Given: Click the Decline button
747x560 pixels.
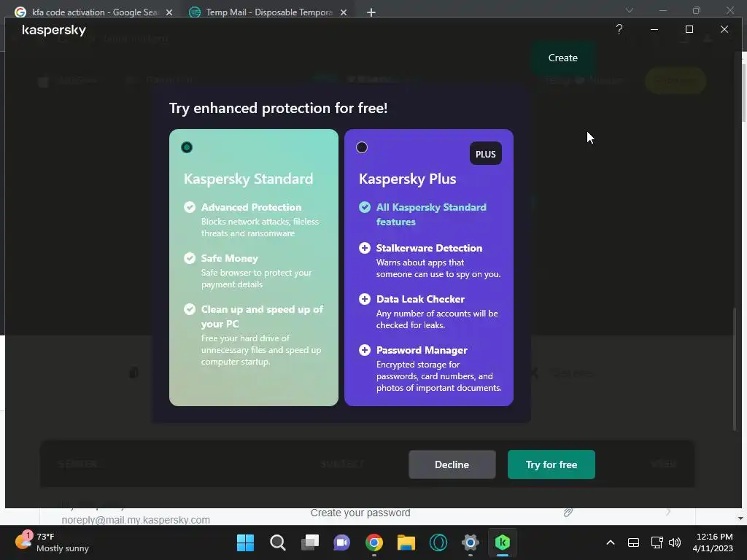Looking at the screenshot, I should pos(452,464).
